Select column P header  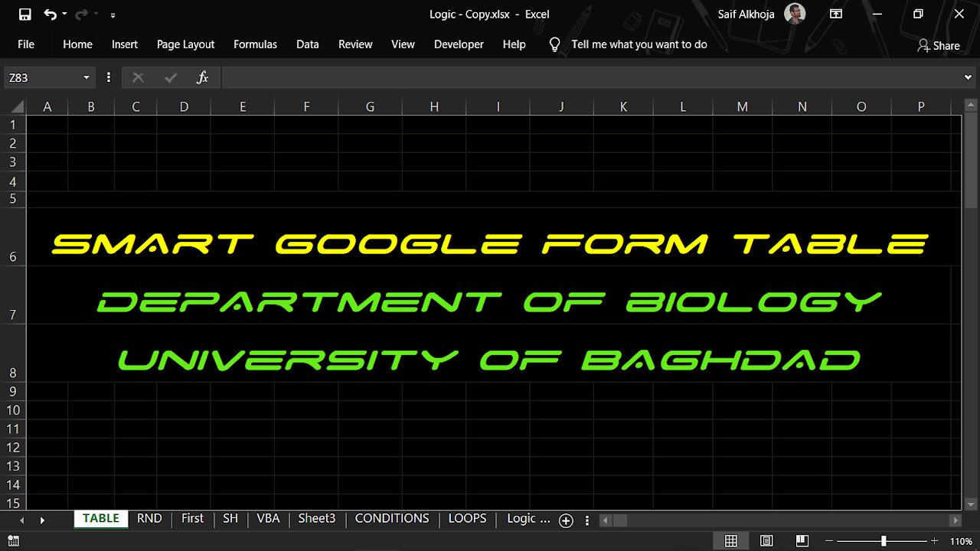click(921, 107)
